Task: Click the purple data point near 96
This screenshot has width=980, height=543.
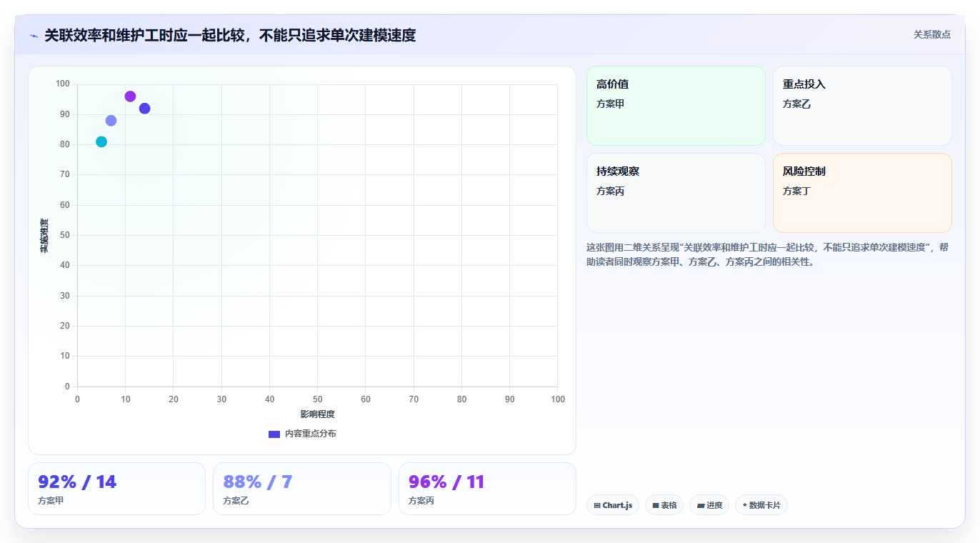Action: pos(130,96)
